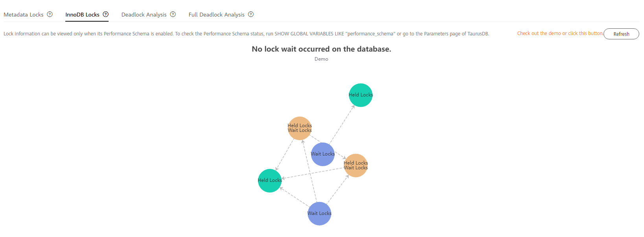Click the Performance Schema information text
The height and width of the screenshot is (237, 644).
246,34
